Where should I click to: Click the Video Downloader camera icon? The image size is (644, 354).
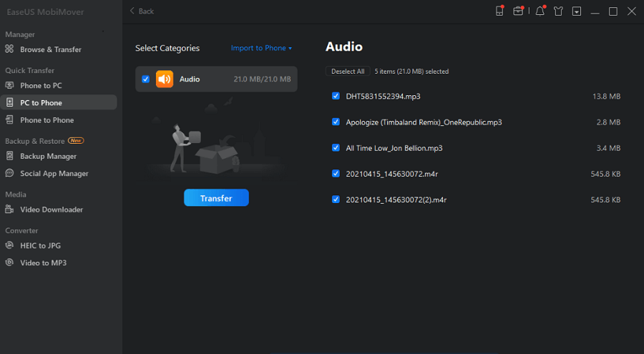(x=9, y=210)
